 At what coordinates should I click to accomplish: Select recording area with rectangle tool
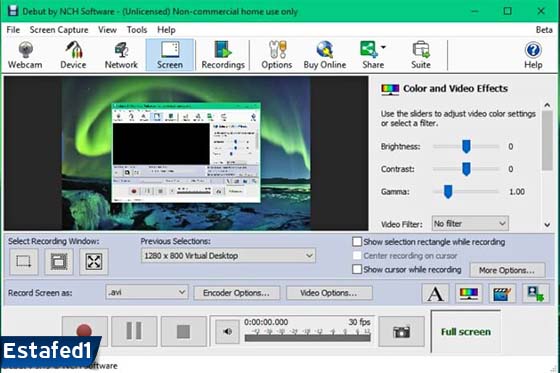24,262
